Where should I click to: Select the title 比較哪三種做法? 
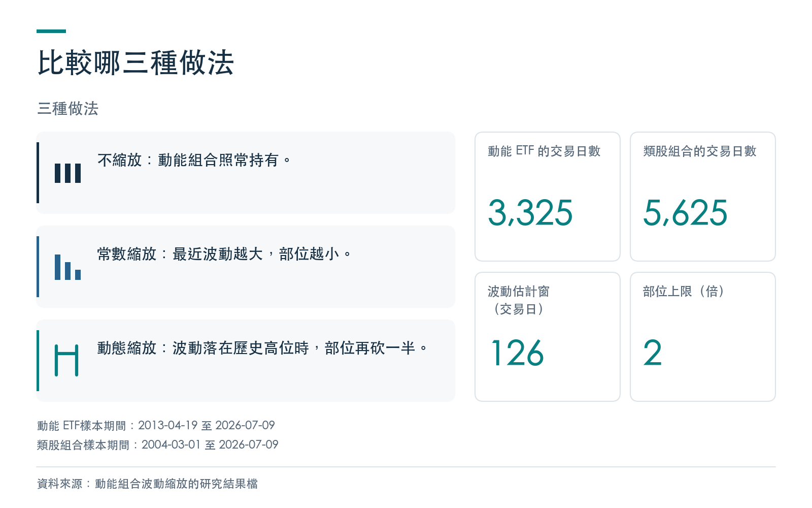pos(136,63)
